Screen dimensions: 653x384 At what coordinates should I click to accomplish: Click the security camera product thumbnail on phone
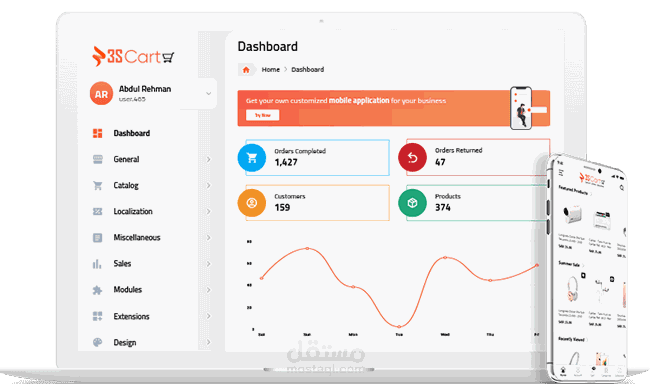pyautogui.click(x=572, y=214)
